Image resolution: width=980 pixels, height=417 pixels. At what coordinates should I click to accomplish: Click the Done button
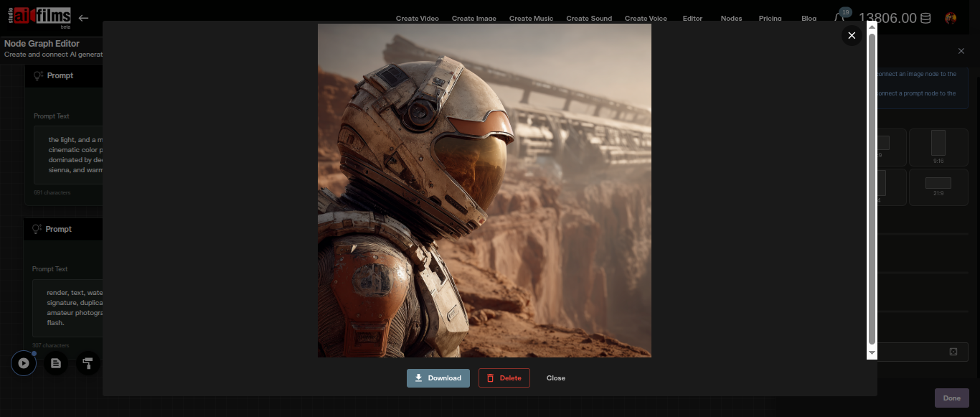tap(952, 398)
